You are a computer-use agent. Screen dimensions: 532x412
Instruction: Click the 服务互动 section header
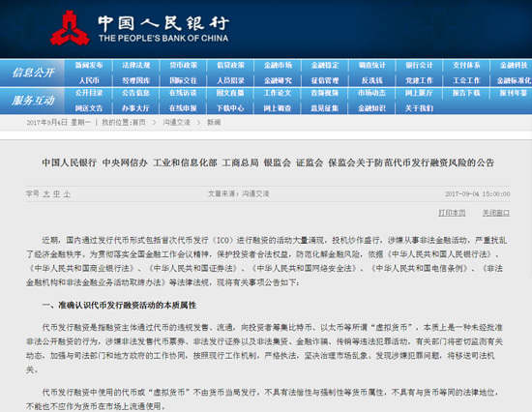click(x=33, y=101)
